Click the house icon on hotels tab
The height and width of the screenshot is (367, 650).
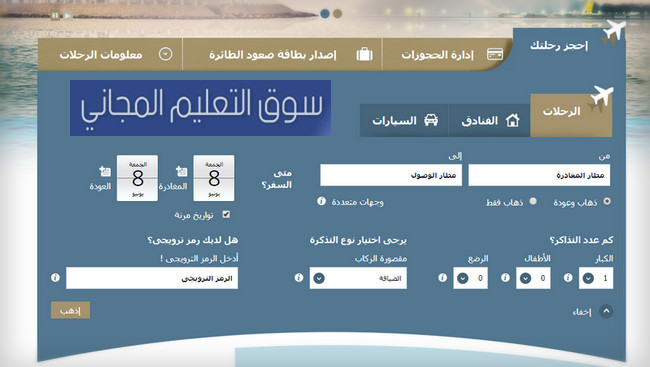513,120
